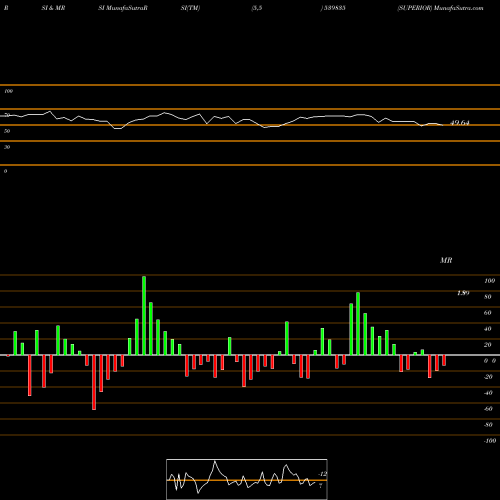Click the 40 label on the MR axis
The height and width of the screenshot is (500, 500).
pos(488,329)
